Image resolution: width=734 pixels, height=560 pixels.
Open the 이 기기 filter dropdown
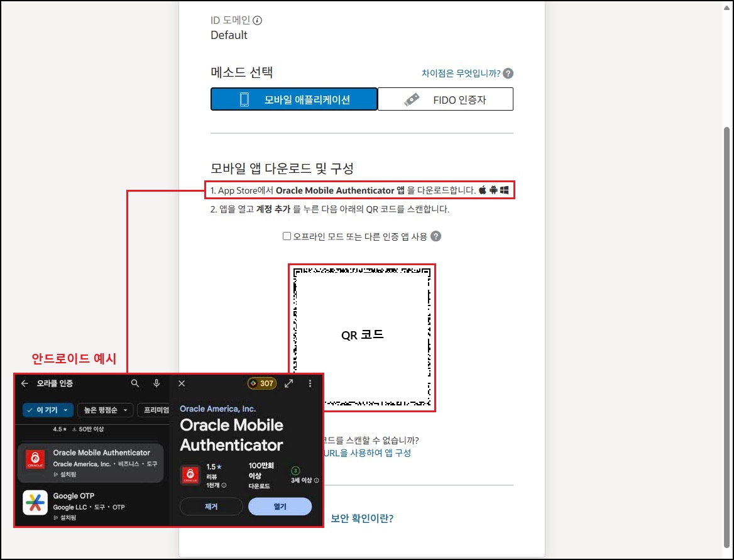click(48, 410)
